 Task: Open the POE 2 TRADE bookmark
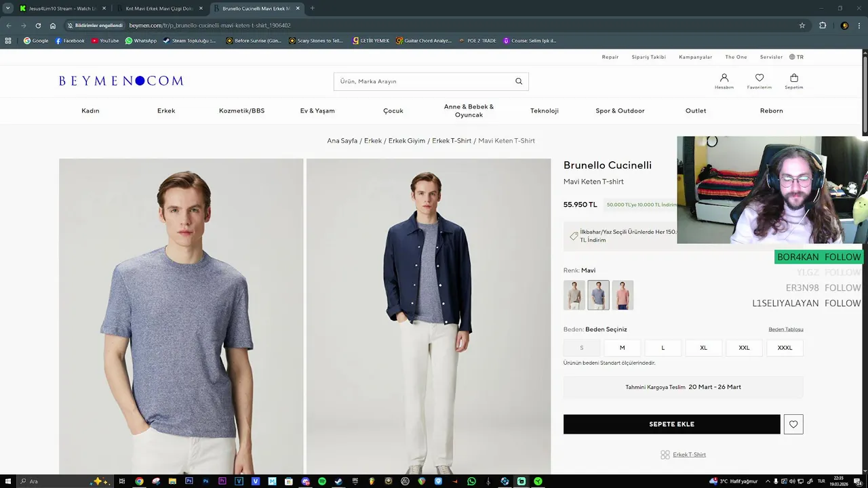[x=477, y=41]
